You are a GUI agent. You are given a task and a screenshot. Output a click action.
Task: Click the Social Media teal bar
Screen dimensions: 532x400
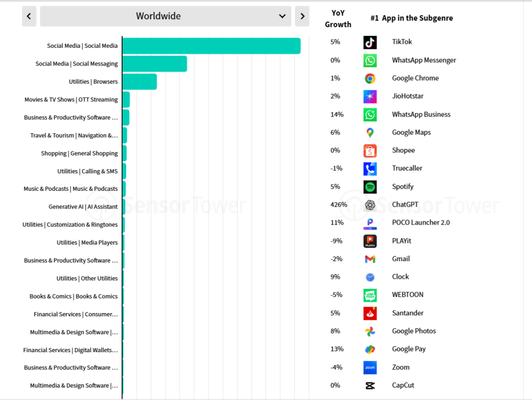tap(211, 46)
